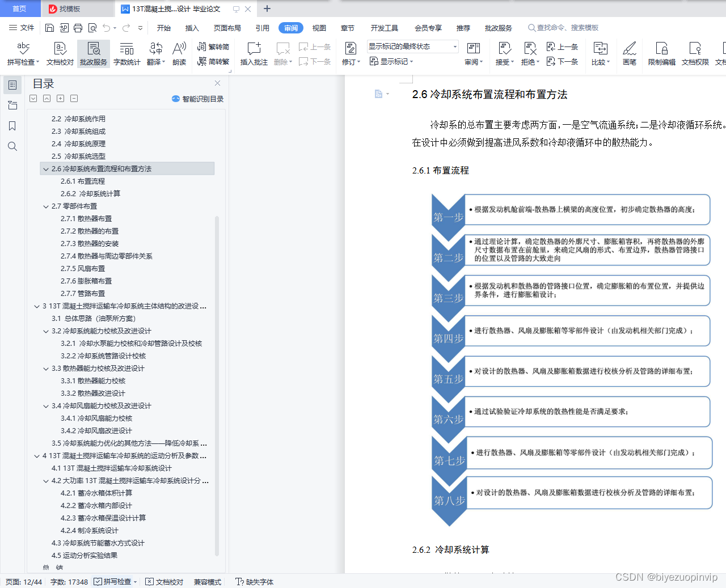Click 插入批注 insert comment
Image resolution: width=726 pixels, height=588 pixels.
(254, 54)
